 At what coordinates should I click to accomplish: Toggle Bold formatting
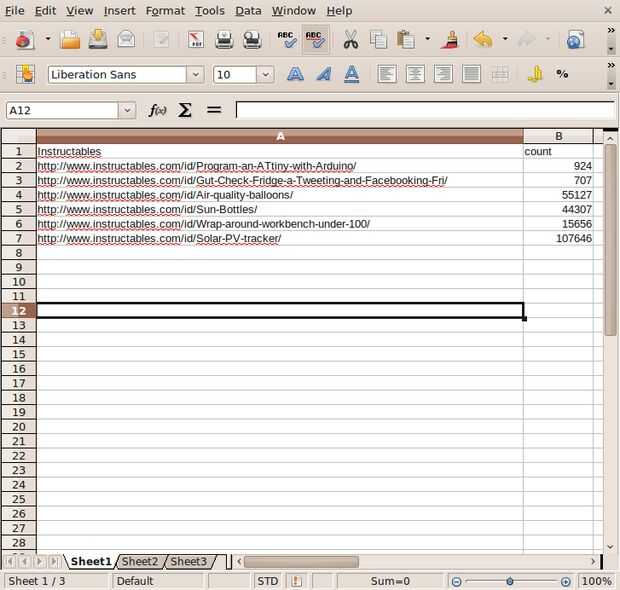coord(295,74)
